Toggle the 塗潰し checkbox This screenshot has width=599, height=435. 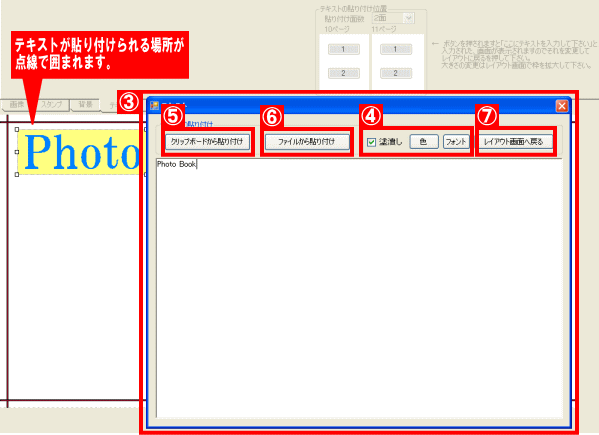tap(371, 142)
